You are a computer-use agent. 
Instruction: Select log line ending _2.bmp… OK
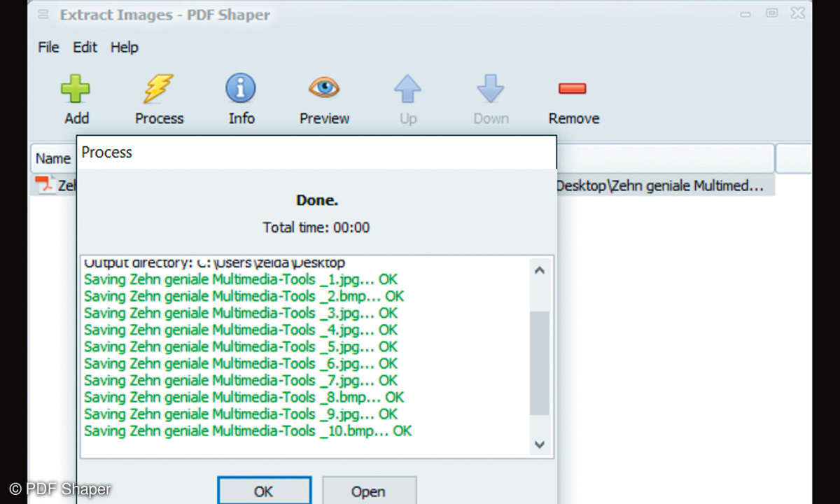coord(244,296)
